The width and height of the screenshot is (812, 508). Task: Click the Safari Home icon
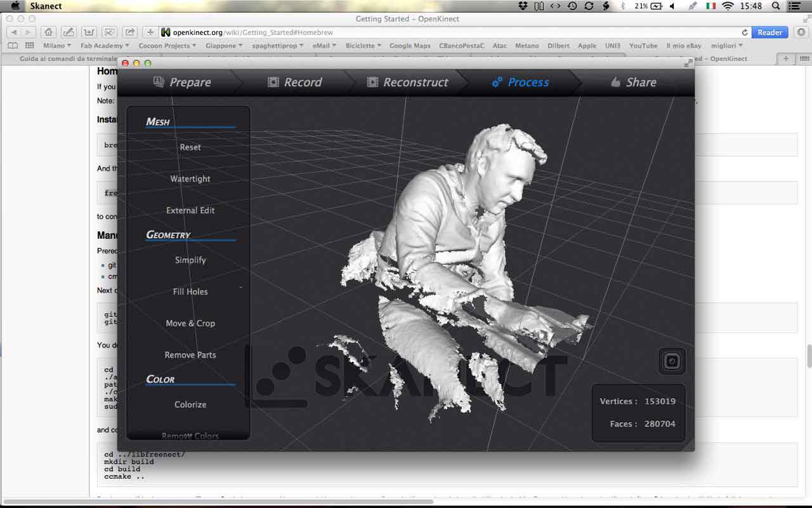pos(49,32)
